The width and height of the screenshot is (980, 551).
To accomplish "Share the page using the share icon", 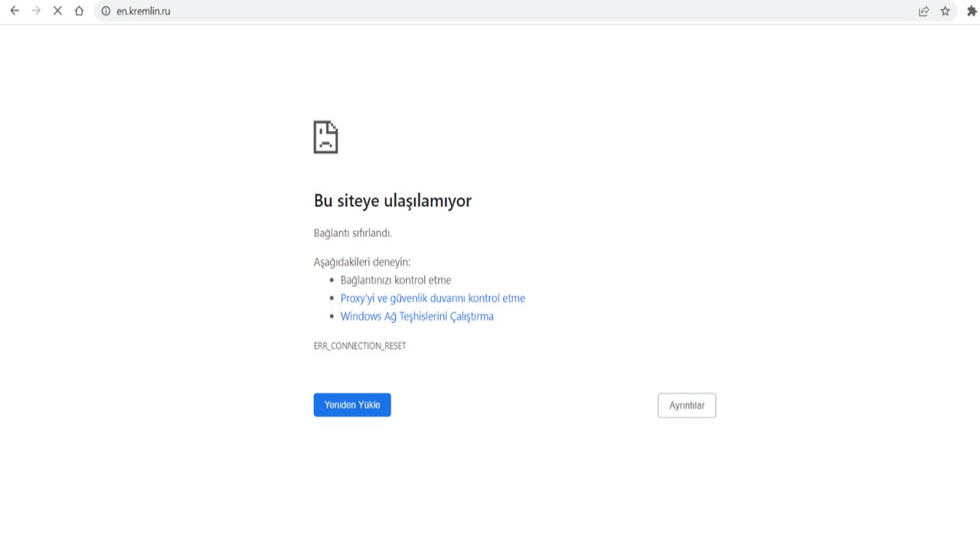I will pos(923,11).
